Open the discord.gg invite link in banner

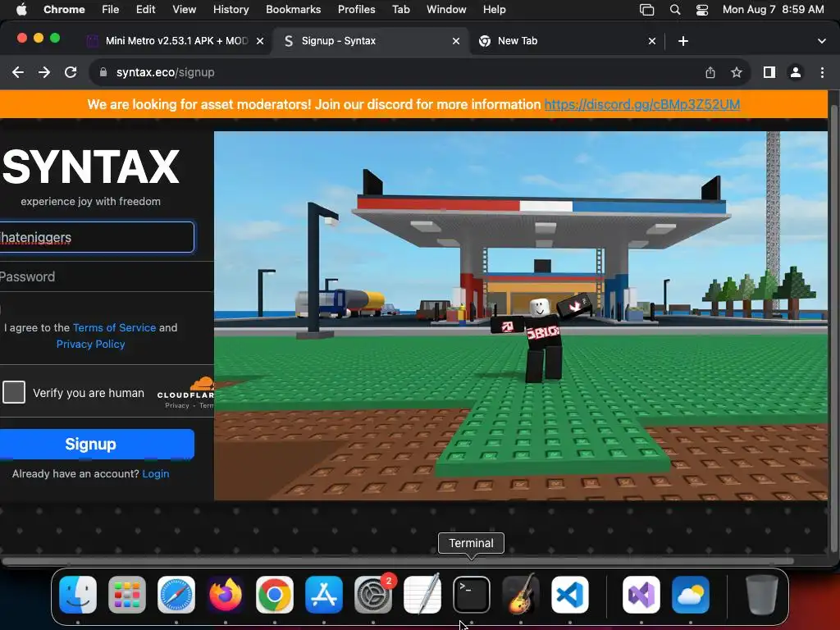(x=641, y=104)
